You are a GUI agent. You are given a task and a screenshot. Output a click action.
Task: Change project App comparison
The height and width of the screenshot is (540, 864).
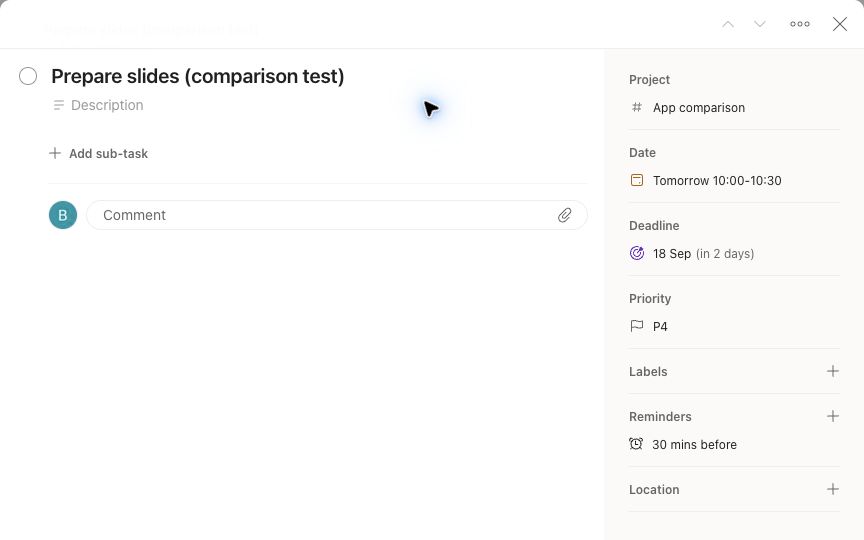point(699,107)
